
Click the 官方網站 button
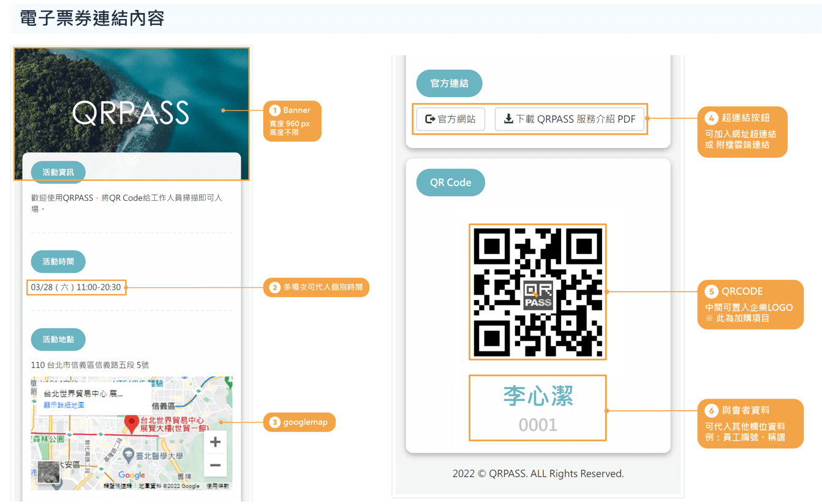[451, 119]
